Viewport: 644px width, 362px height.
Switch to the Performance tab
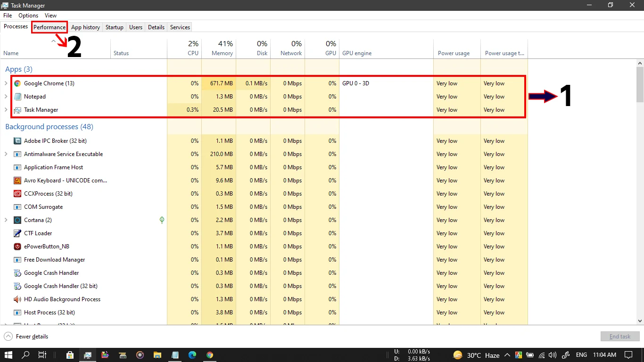pyautogui.click(x=50, y=27)
